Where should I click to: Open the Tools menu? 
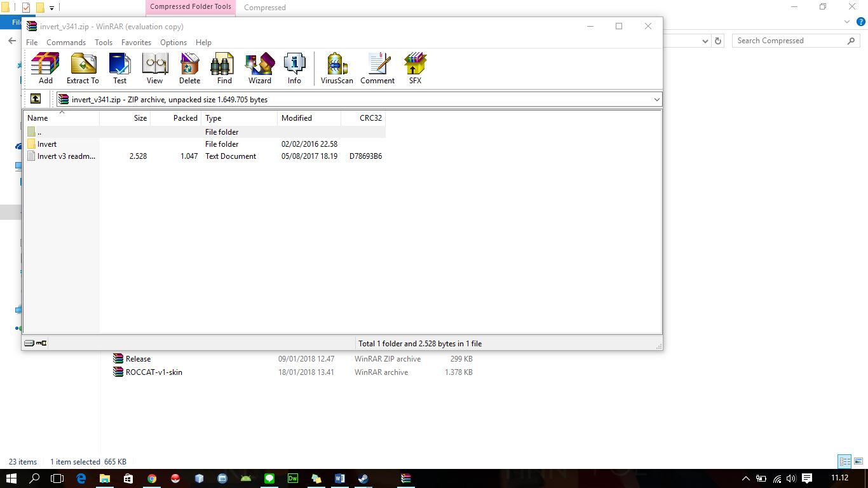tap(104, 43)
